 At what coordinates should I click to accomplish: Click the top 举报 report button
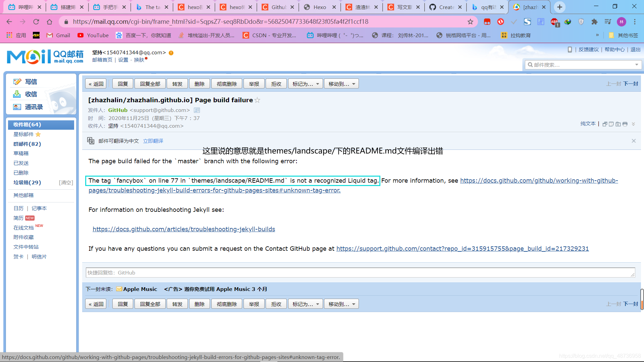(254, 84)
